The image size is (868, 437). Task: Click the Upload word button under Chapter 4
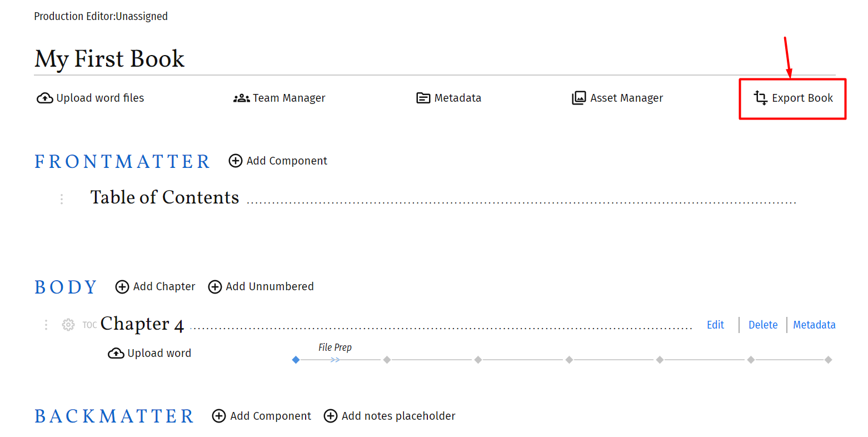click(149, 353)
